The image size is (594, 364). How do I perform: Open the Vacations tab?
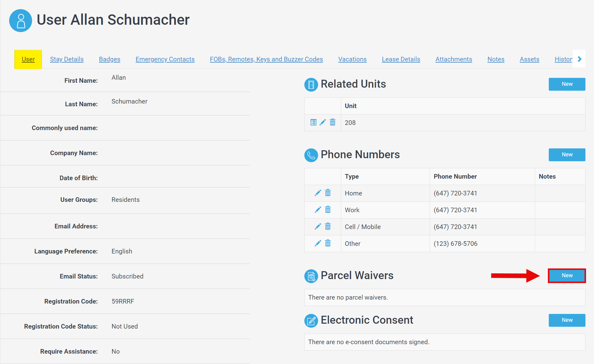pos(352,59)
